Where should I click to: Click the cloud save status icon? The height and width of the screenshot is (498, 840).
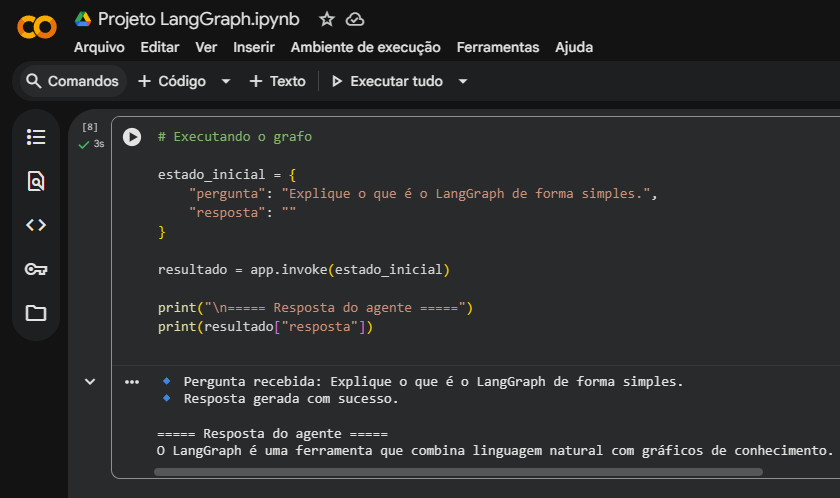(355, 20)
